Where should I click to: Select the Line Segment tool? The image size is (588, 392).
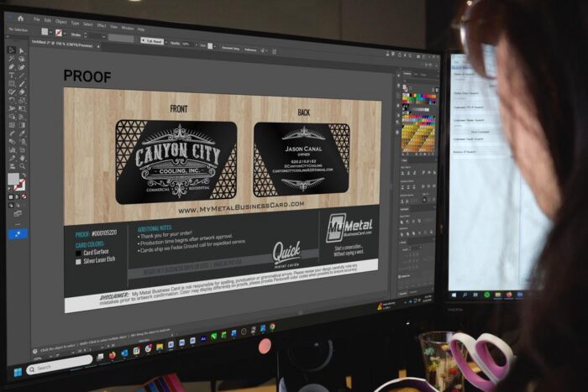pyautogui.click(x=22, y=76)
